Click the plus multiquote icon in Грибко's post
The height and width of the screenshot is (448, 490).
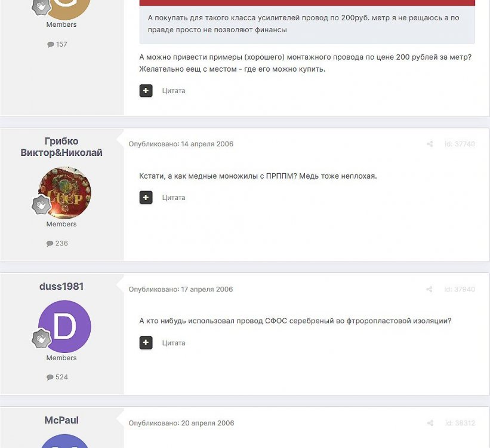pyautogui.click(x=146, y=197)
